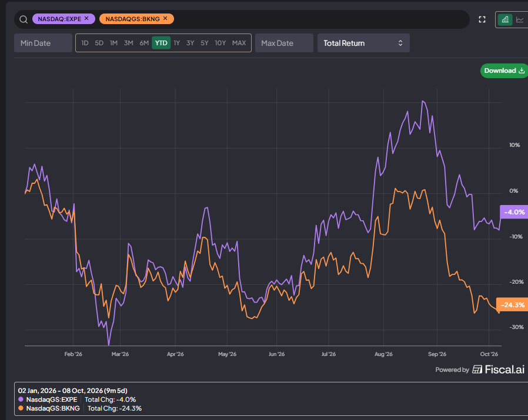This screenshot has height=420, width=528.
Task: Select the 1D time range
Action: (x=85, y=43)
